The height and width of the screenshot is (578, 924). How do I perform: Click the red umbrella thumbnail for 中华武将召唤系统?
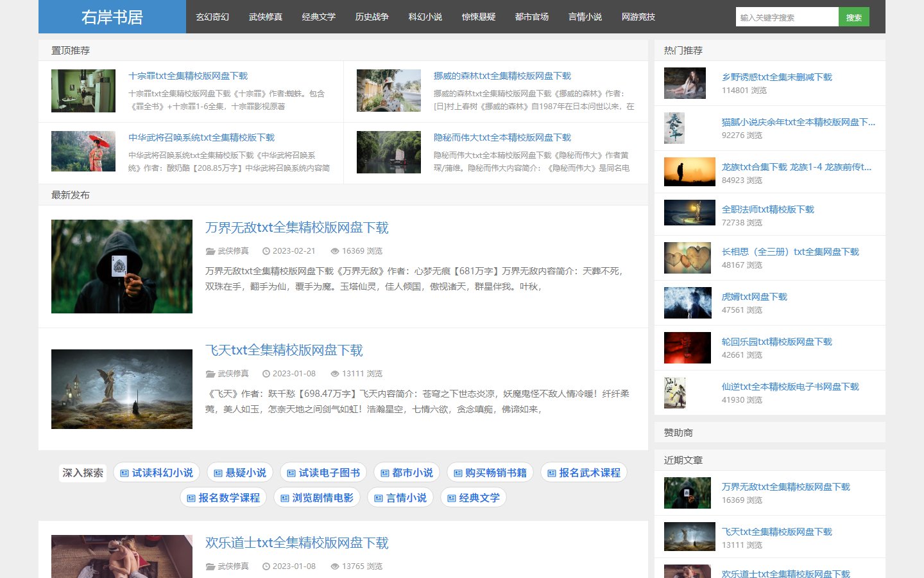83,152
